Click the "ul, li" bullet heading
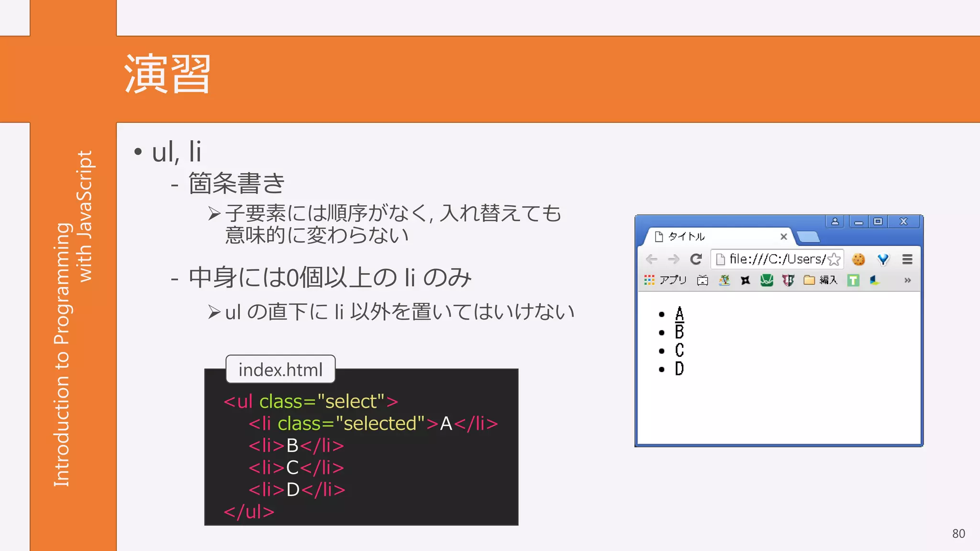 pos(177,152)
